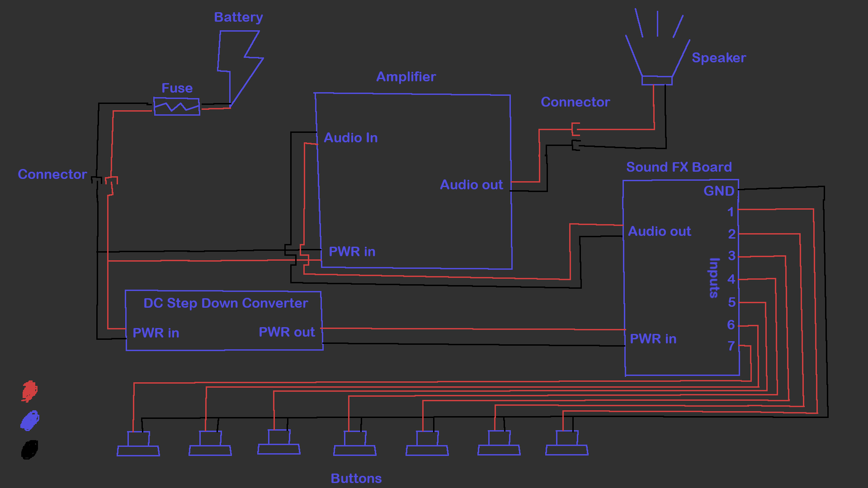Toggle the GND pin on the Sound FX Board
This screenshot has height=488, width=868.
point(719,191)
